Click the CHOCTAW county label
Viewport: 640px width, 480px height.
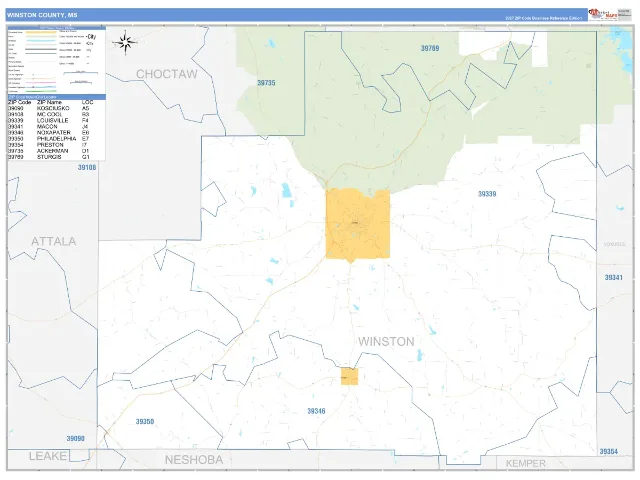tap(167, 74)
